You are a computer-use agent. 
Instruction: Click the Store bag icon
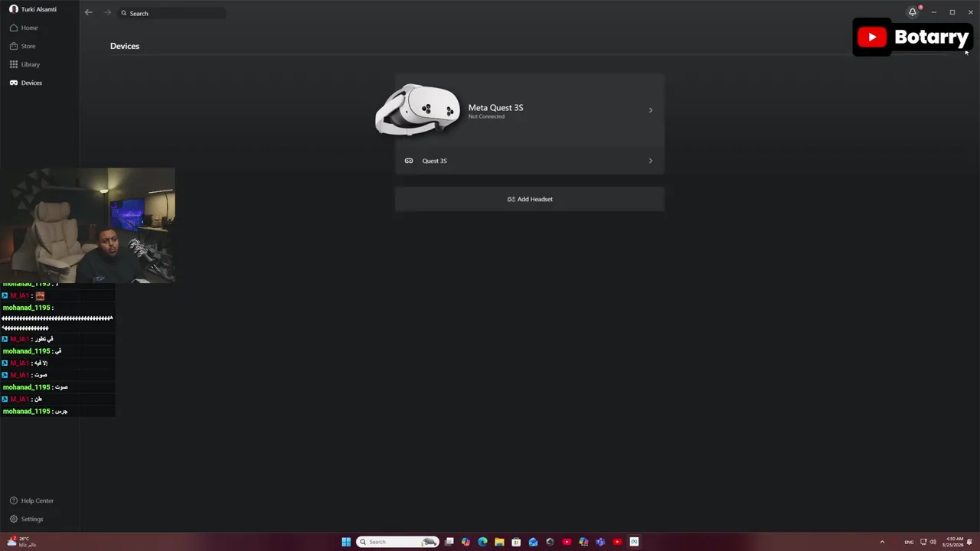(13, 46)
